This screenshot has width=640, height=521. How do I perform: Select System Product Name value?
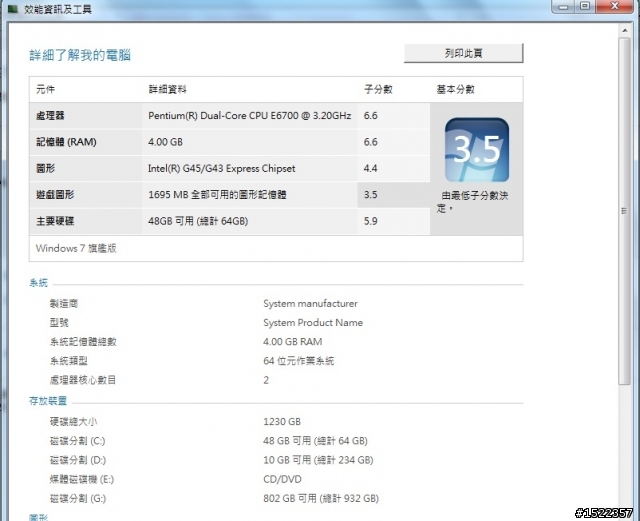click(313, 323)
